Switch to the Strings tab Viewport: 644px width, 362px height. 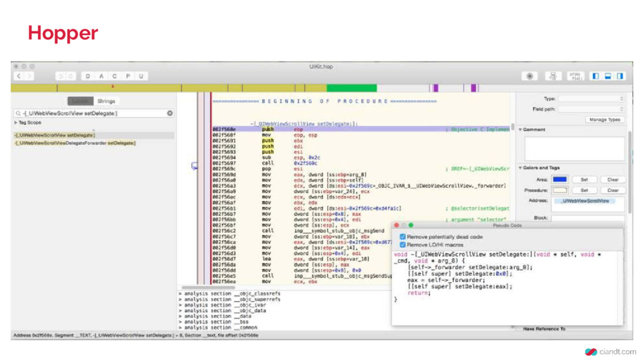(106, 101)
